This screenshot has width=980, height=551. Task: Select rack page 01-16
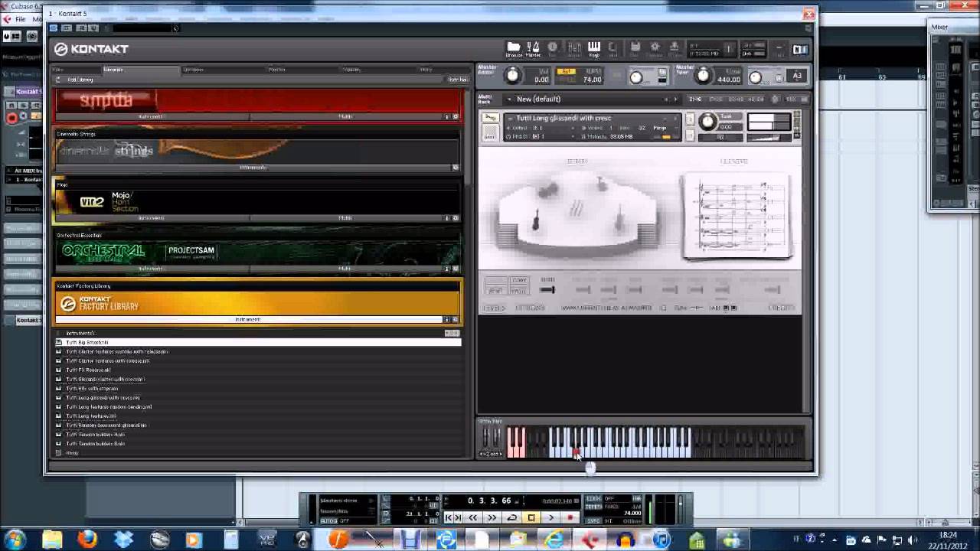click(695, 99)
